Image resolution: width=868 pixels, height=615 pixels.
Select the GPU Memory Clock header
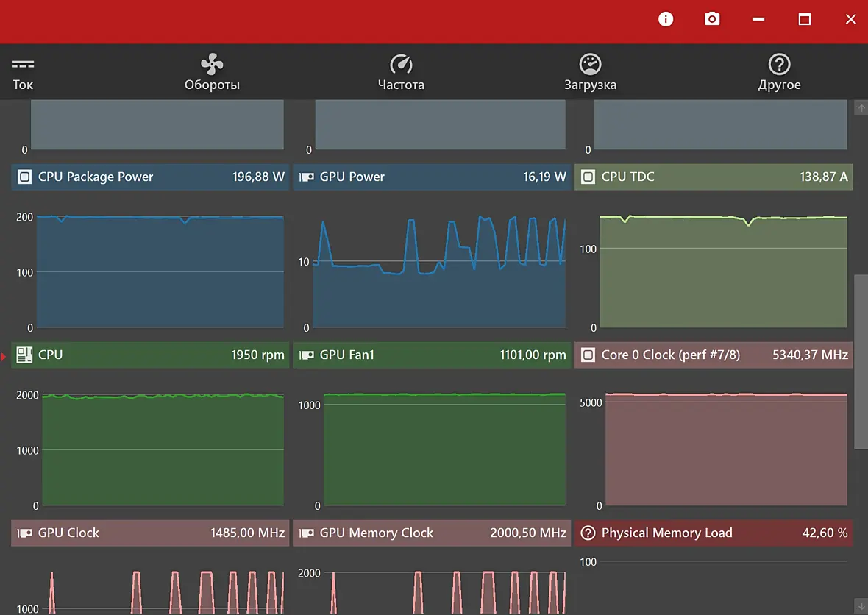(x=432, y=533)
